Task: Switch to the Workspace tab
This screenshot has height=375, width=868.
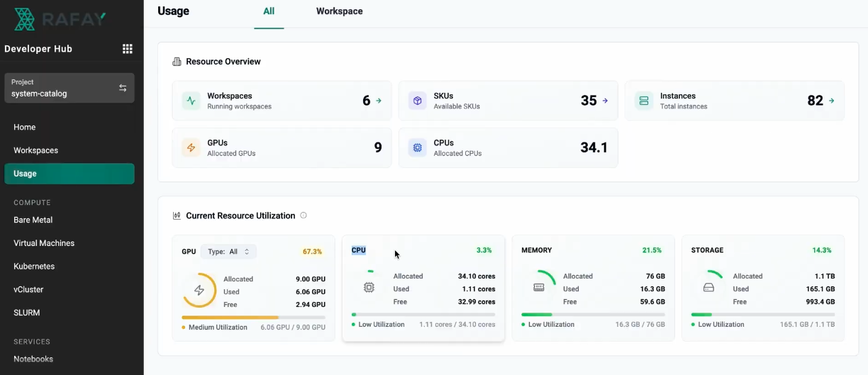Action: click(x=339, y=11)
